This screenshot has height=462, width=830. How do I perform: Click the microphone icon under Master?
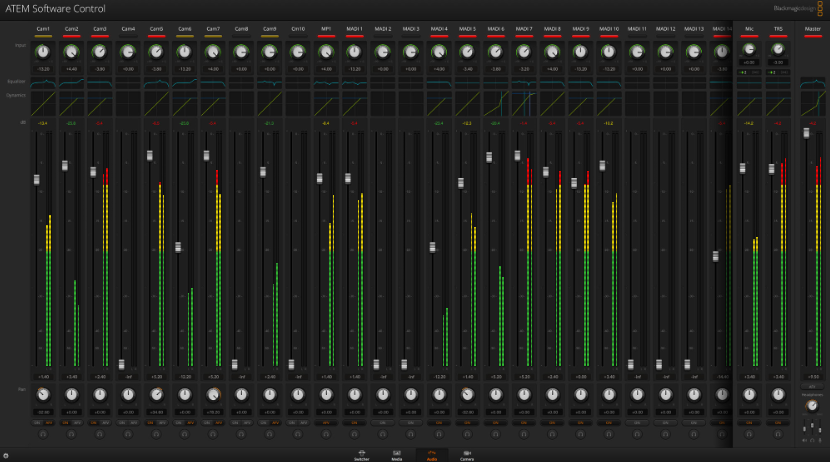[x=820, y=440]
